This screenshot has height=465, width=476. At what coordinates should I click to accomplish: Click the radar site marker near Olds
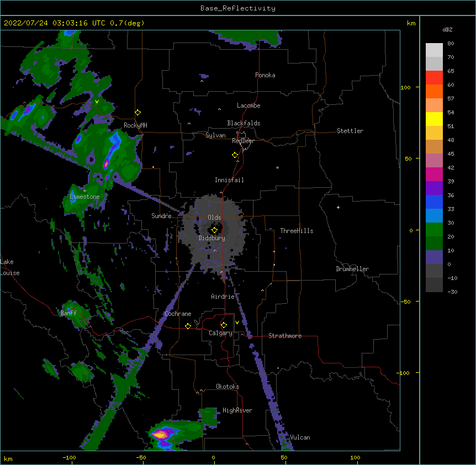(x=214, y=230)
